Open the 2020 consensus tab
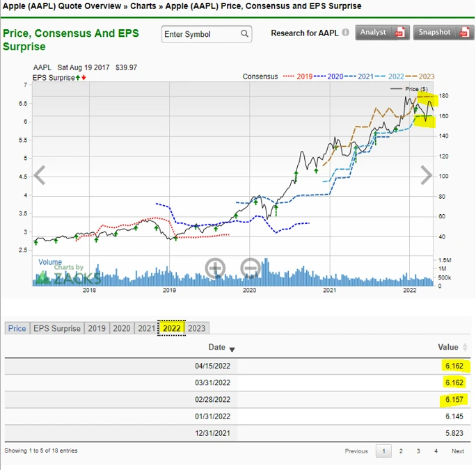 pyautogui.click(x=122, y=328)
